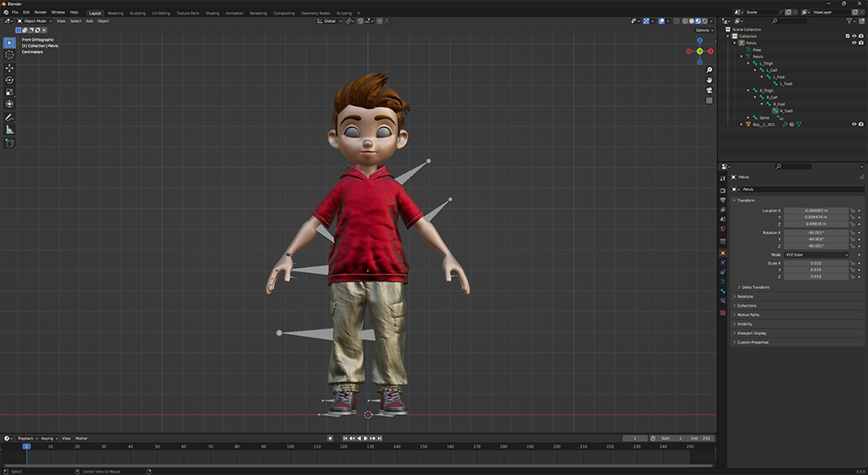The width and height of the screenshot is (868, 475).
Task: Open the Output properties tab
Action: coord(723,200)
